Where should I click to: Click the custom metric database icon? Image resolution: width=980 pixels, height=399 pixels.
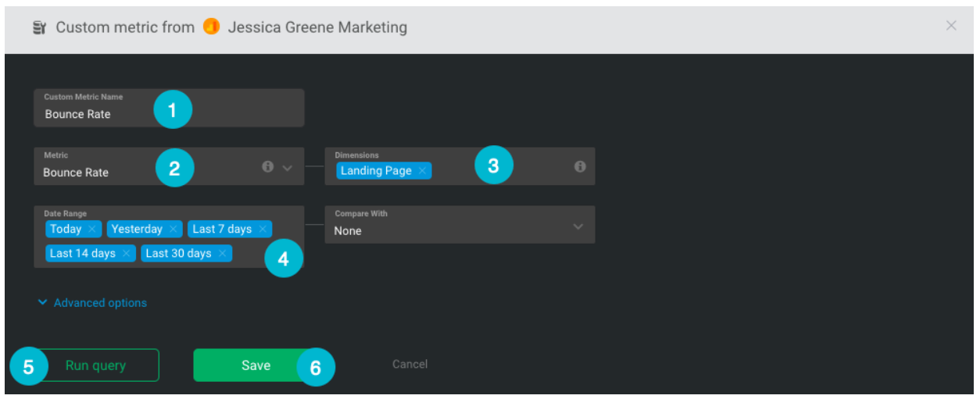pos(40,27)
